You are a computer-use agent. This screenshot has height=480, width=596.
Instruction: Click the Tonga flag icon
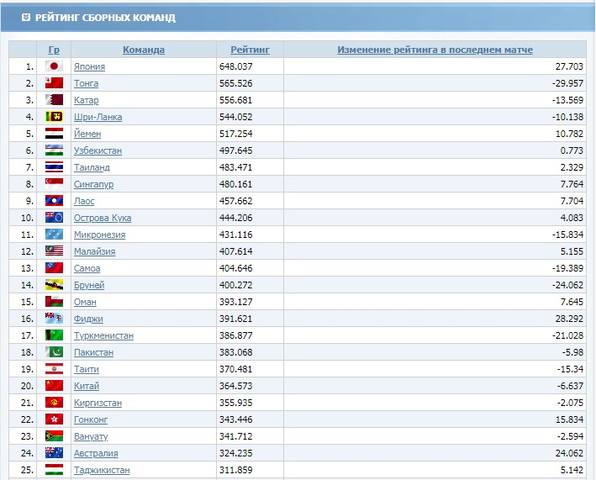click(54, 83)
